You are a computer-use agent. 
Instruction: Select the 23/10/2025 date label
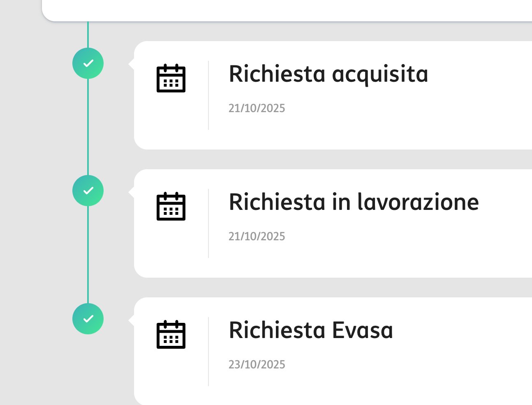[257, 365]
